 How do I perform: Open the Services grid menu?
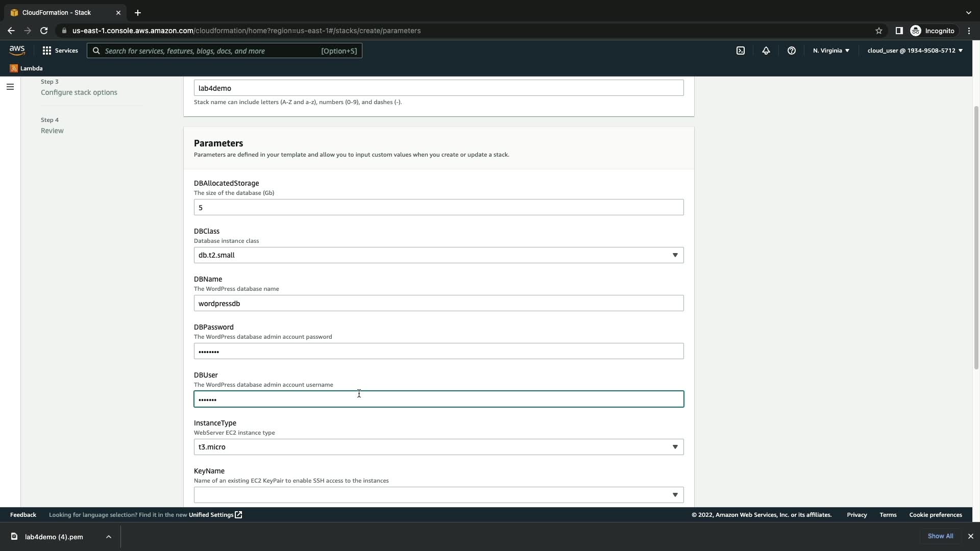point(60,51)
